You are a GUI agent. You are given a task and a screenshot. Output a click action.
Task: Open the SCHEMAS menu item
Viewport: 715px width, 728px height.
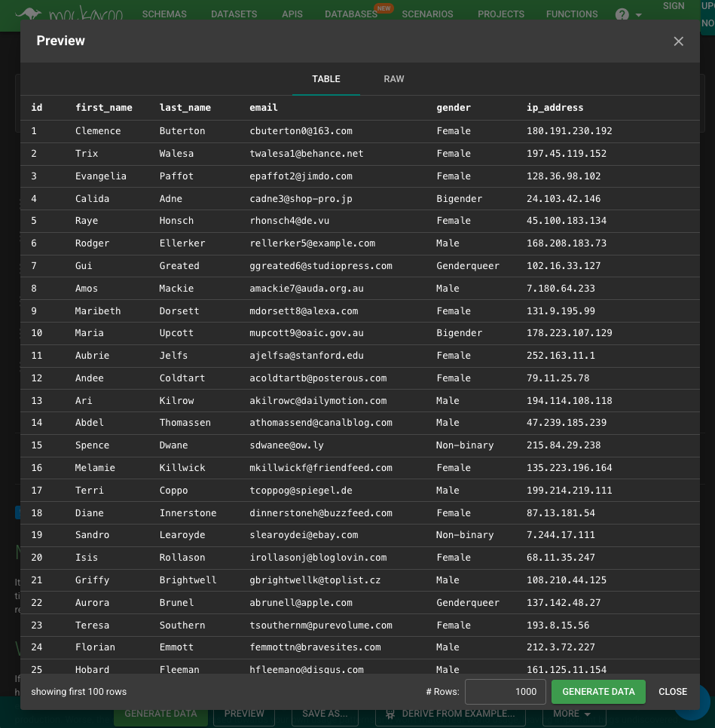point(164,14)
